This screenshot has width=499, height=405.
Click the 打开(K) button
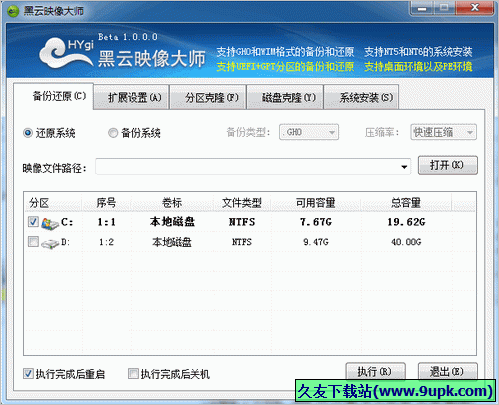point(448,165)
